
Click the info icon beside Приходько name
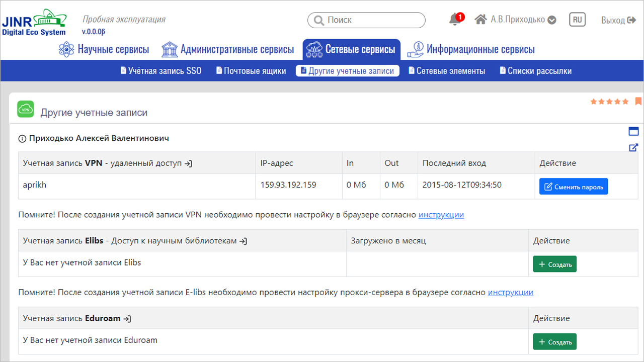pyautogui.click(x=22, y=138)
